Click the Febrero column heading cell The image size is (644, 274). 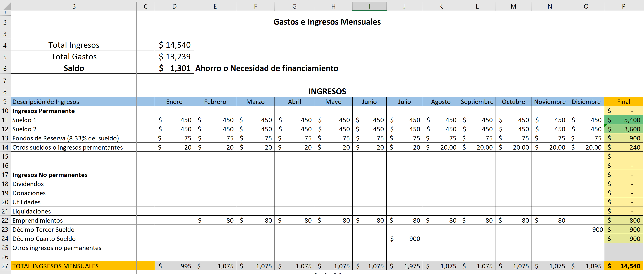(x=215, y=102)
